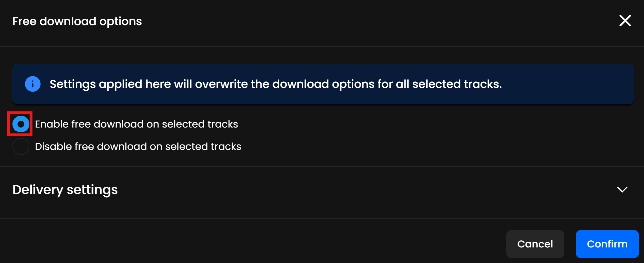Click the 'Free download options' dialog title

click(77, 21)
